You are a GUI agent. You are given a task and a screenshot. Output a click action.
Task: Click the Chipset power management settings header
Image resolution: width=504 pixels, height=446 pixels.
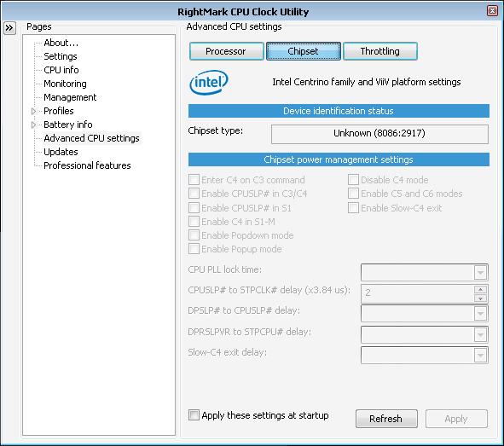pos(339,159)
